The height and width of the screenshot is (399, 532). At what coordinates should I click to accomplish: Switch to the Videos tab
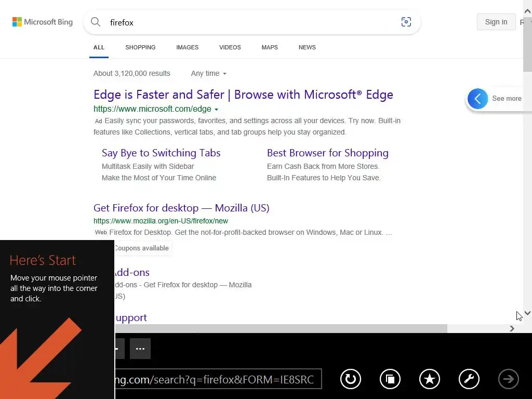coord(230,47)
